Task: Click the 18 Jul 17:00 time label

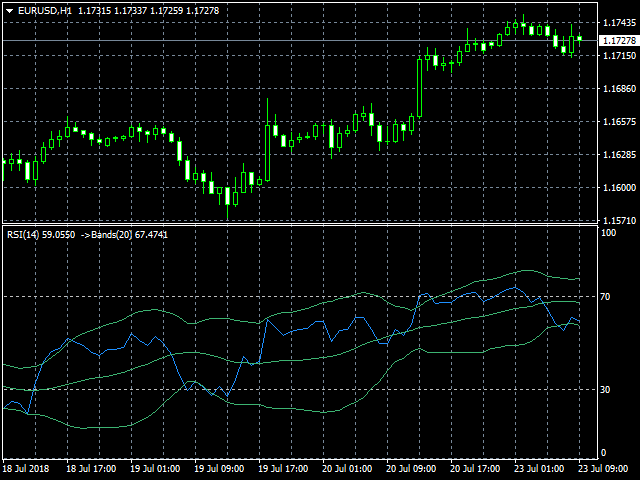Action: pos(91,469)
